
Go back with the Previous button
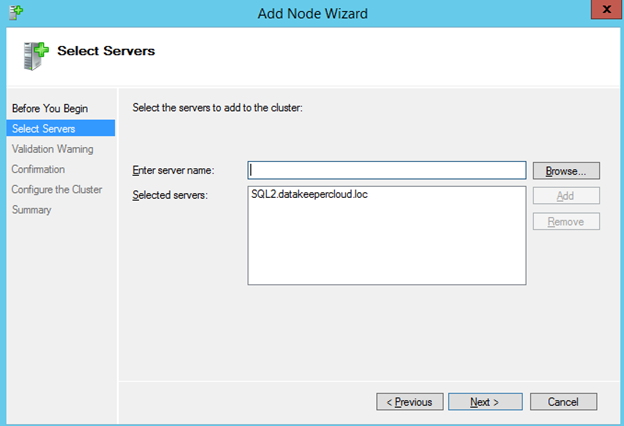(410, 402)
